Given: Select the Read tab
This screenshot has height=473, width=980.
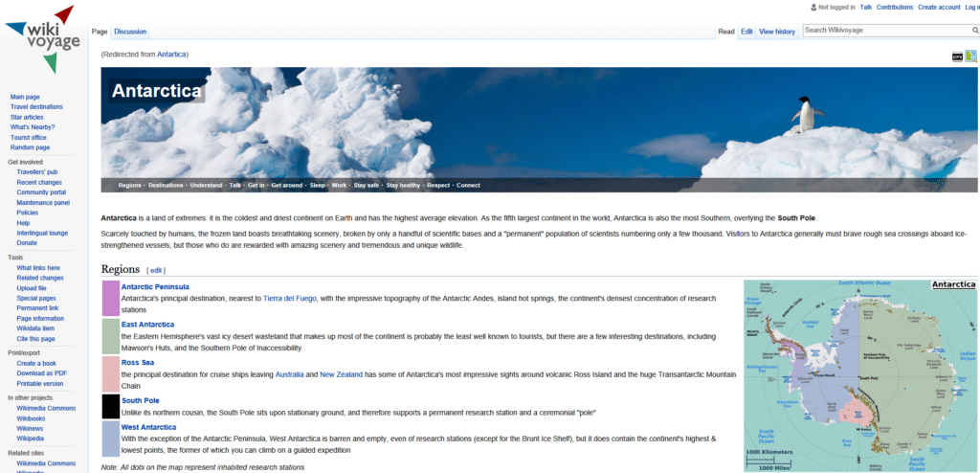Looking at the screenshot, I should 725,32.
